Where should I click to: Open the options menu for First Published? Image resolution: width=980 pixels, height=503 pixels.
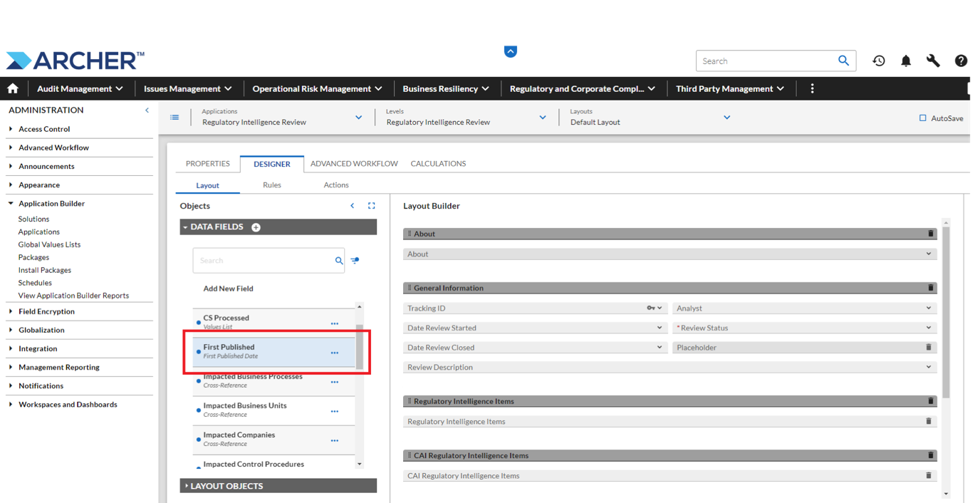tap(335, 353)
